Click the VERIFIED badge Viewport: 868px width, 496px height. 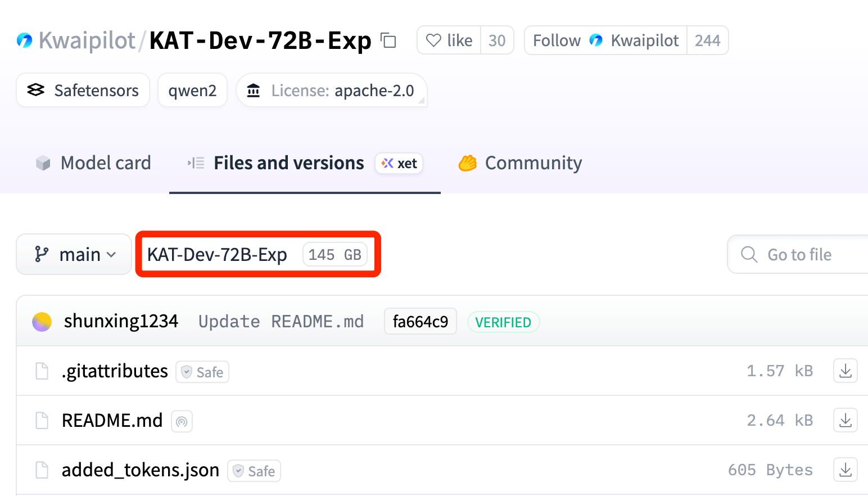(x=503, y=322)
